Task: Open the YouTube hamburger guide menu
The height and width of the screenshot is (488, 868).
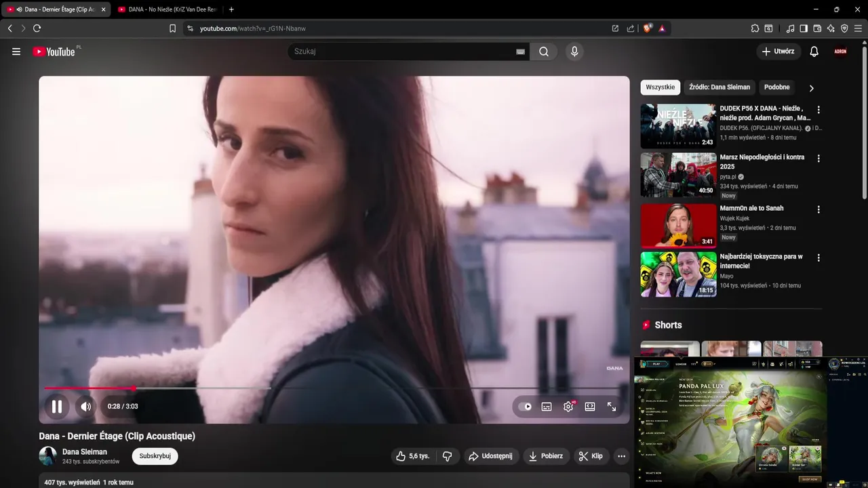Action: click(16, 52)
